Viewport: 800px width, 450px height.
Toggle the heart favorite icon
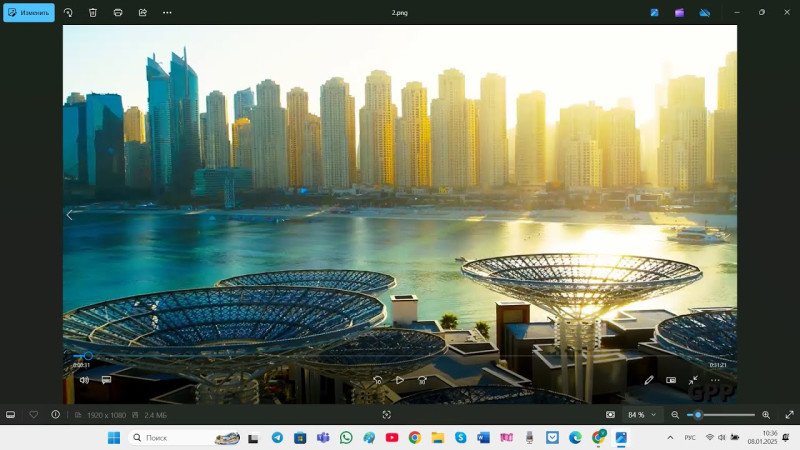pyautogui.click(x=33, y=414)
